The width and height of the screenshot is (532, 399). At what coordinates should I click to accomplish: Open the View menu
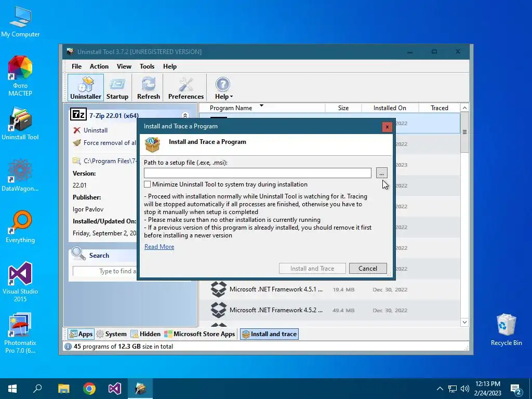124,66
